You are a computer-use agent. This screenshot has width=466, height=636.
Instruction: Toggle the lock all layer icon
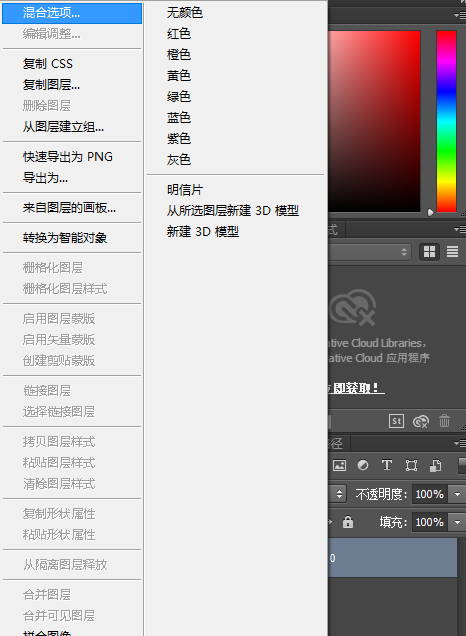[x=348, y=522]
